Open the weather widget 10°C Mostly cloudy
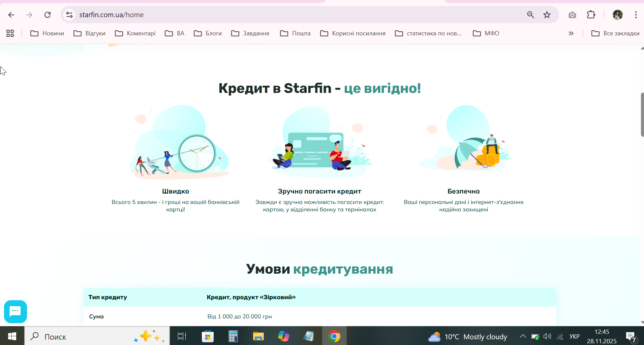This screenshot has width=644, height=345. pos(467,337)
